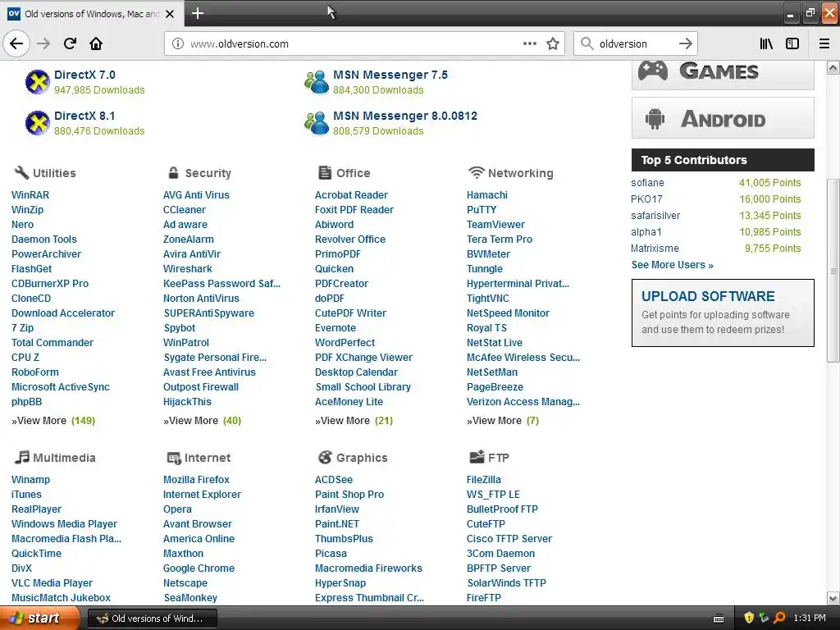Click the Office document icon
The width and height of the screenshot is (840, 630).
325,172
